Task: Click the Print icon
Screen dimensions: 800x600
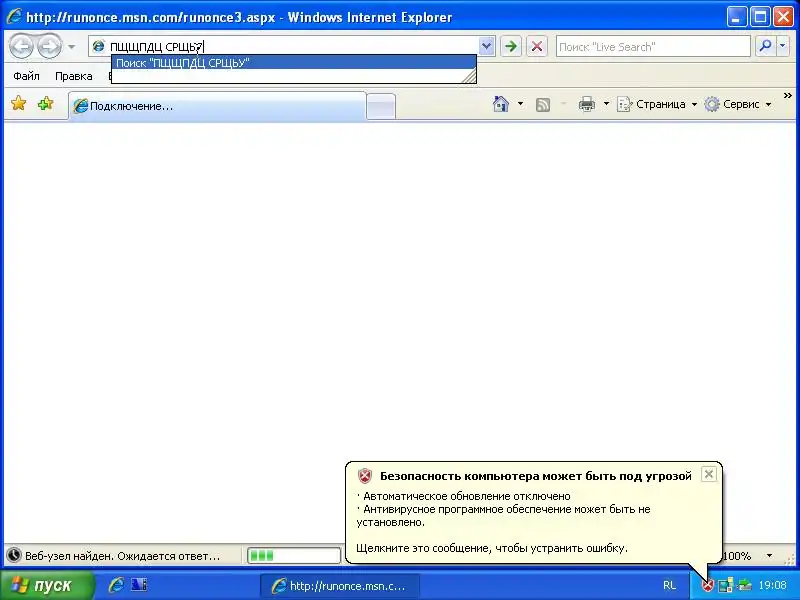Action: 586,104
